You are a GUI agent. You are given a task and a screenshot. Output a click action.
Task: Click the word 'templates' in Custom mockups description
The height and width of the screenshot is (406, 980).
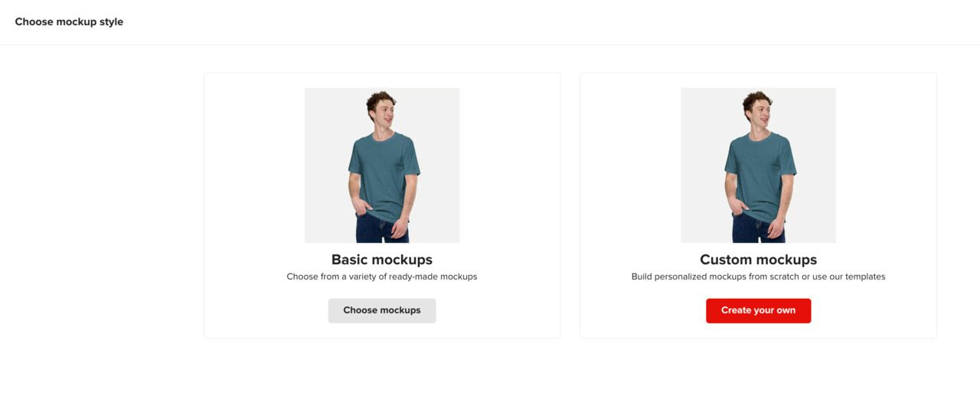[x=865, y=277]
